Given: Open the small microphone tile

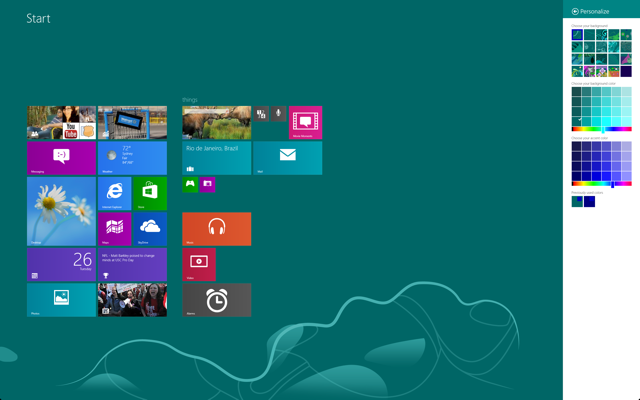Looking at the screenshot, I should 278,113.
